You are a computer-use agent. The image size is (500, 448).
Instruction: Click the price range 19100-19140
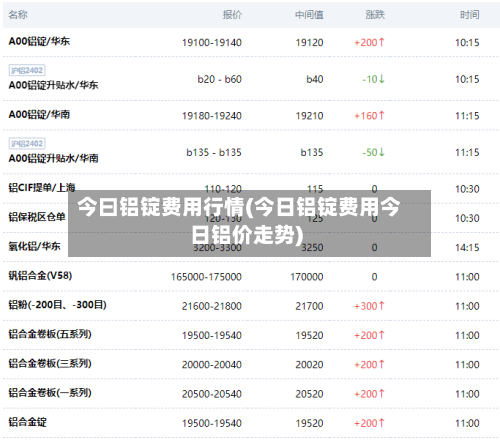click(212, 43)
